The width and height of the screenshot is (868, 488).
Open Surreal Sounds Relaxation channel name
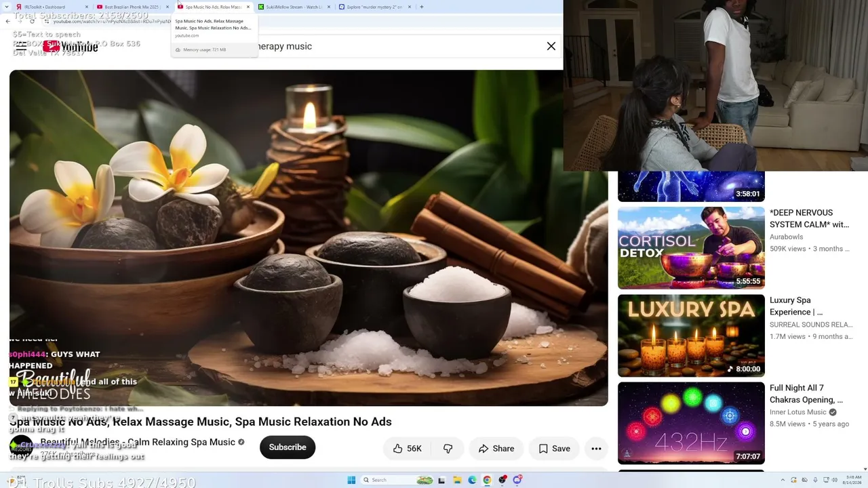(811, 325)
